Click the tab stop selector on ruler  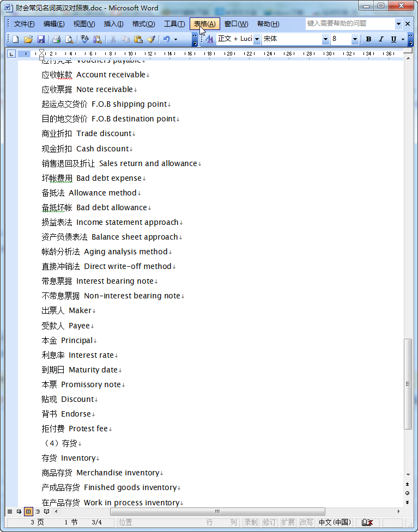coord(11,53)
